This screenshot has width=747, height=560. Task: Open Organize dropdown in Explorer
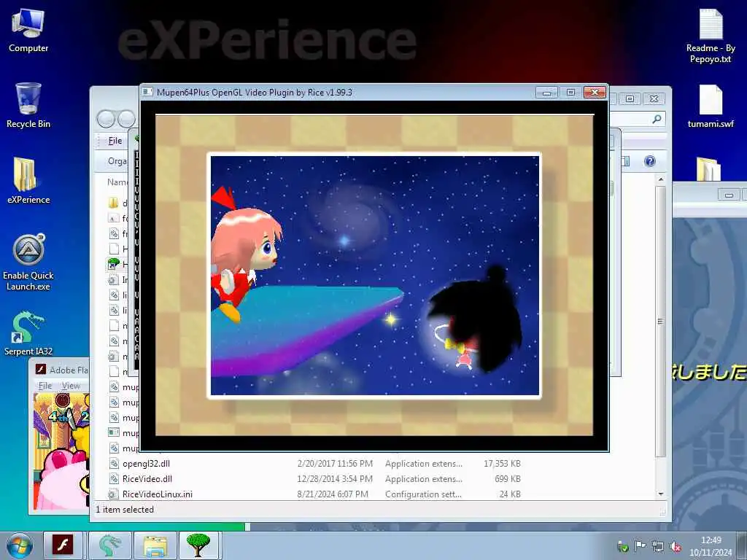117,161
